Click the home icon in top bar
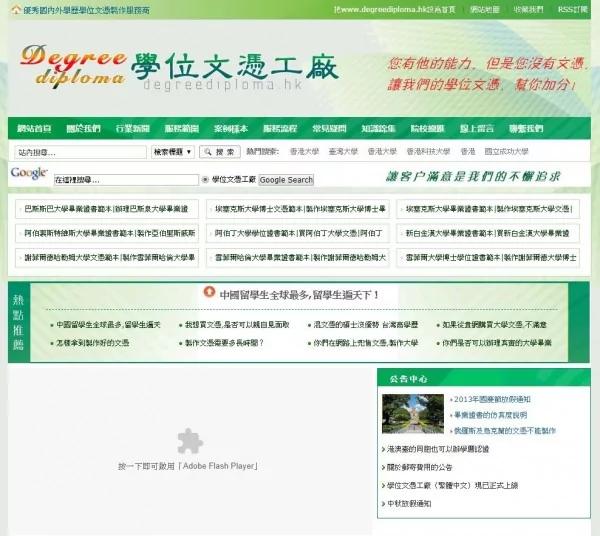 pos(16,10)
